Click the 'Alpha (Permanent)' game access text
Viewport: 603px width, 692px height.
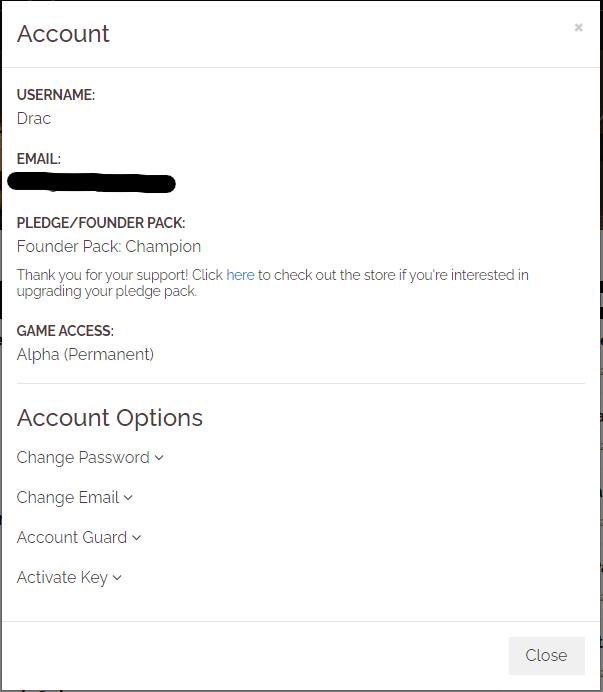pyautogui.click(x=85, y=354)
